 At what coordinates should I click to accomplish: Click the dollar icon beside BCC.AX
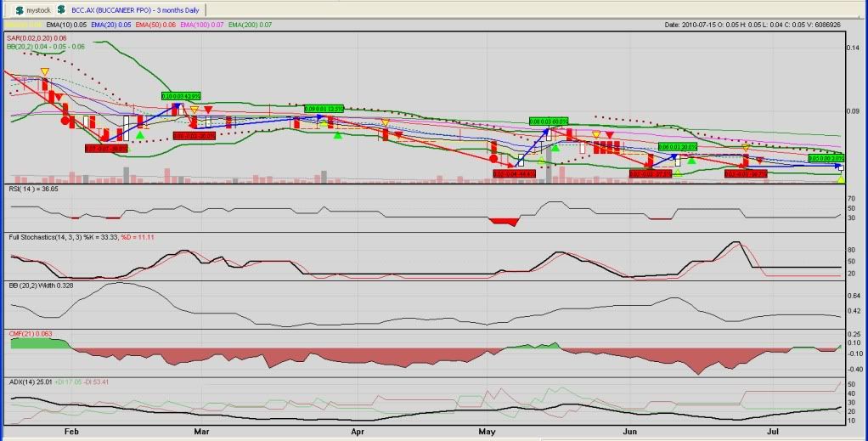[x=61, y=9]
